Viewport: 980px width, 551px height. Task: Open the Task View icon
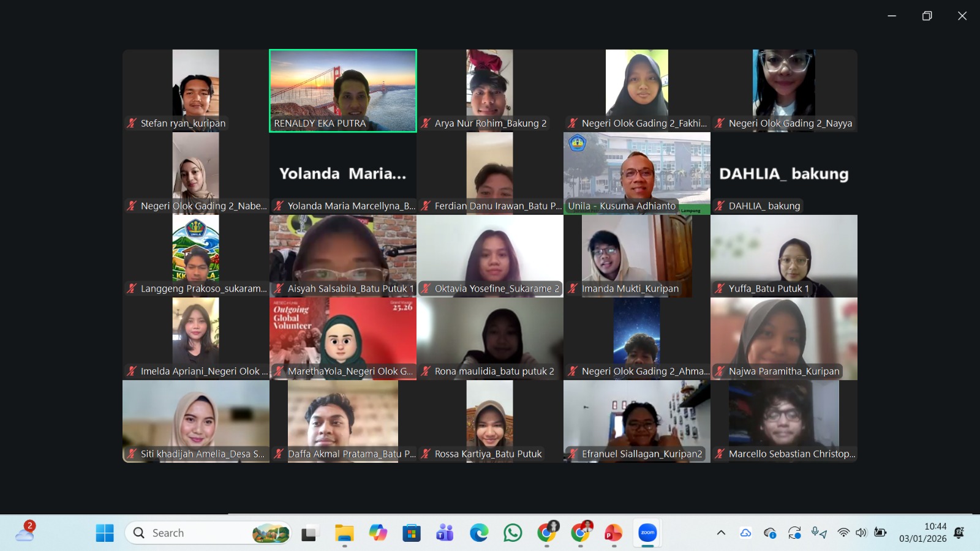click(309, 533)
